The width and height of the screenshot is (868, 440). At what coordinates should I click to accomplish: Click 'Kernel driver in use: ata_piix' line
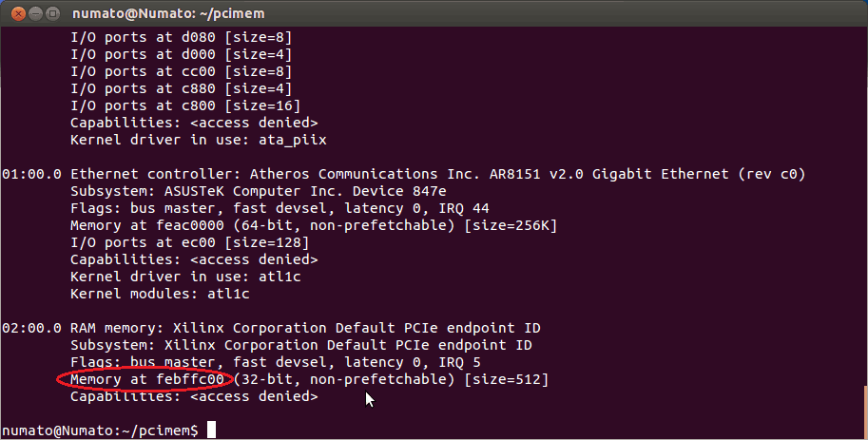pos(199,140)
